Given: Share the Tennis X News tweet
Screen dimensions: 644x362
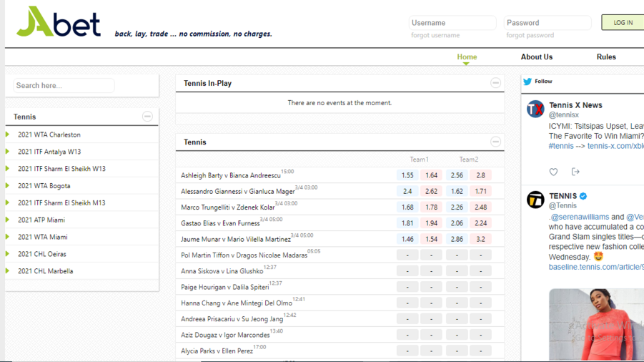Looking at the screenshot, I should 575,172.
